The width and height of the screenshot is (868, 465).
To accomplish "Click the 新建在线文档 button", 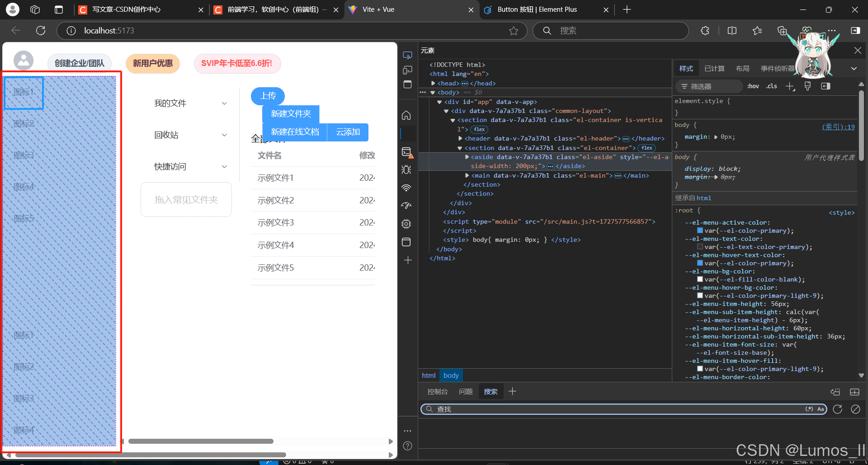I will (295, 132).
